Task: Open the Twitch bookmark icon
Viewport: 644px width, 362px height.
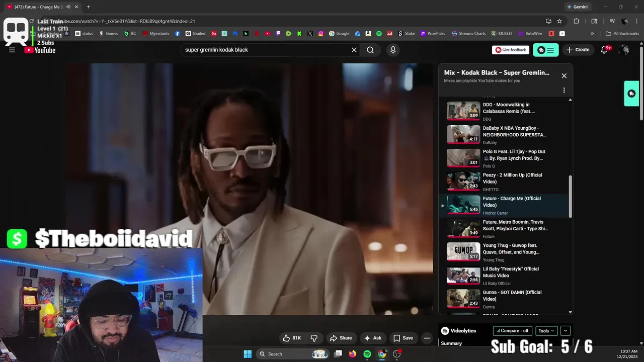Action: point(278,34)
